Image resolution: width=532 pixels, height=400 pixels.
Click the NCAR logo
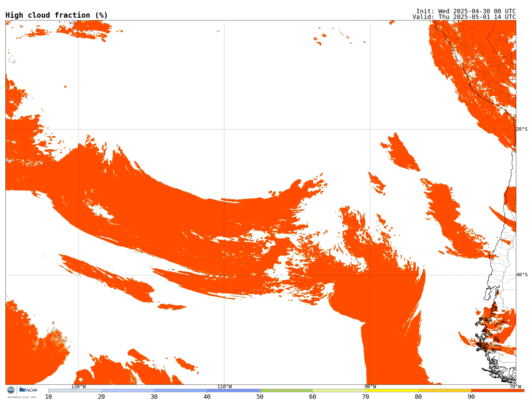(28, 390)
